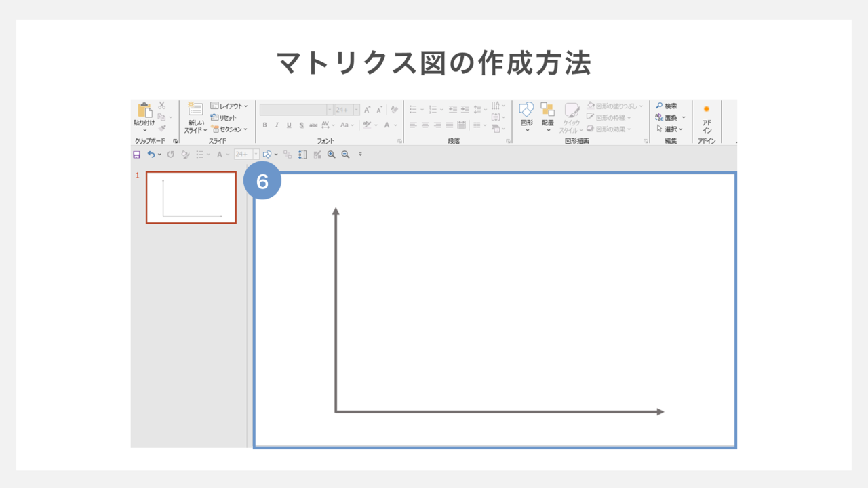Undo the last action with the undo arrow
Viewport: 868px width, 488px height.
(151, 155)
